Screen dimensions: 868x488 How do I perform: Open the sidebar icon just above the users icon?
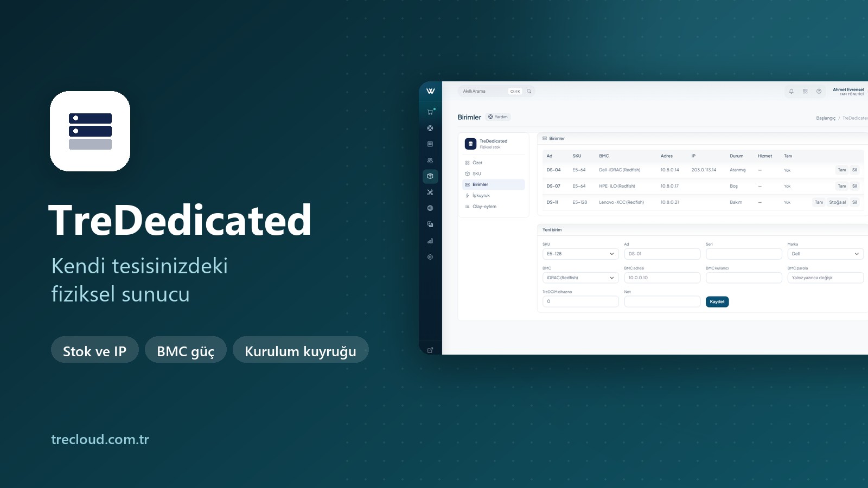[430, 144]
